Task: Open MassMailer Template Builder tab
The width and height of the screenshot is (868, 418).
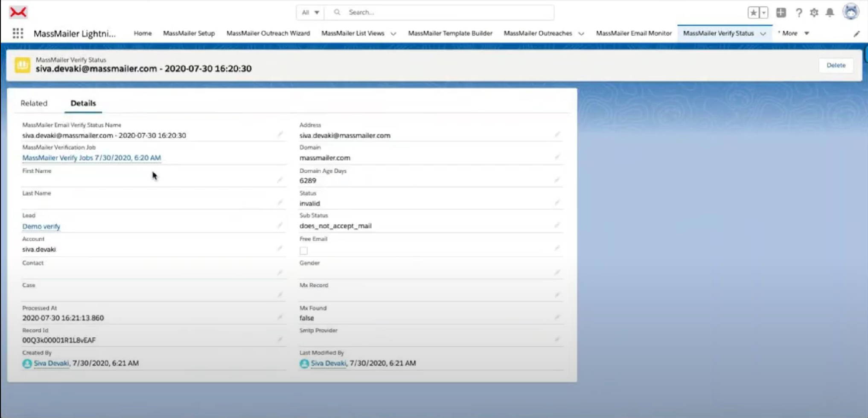Action: tap(450, 33)
